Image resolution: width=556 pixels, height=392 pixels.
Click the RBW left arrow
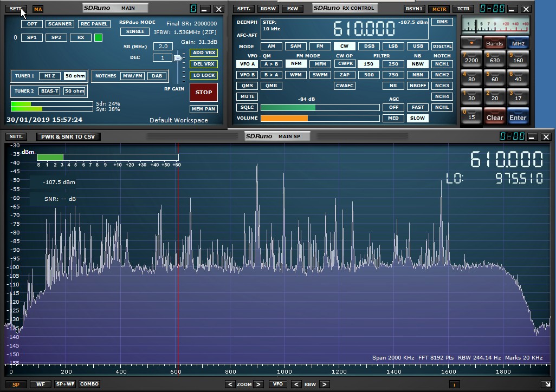click(296, 384)
